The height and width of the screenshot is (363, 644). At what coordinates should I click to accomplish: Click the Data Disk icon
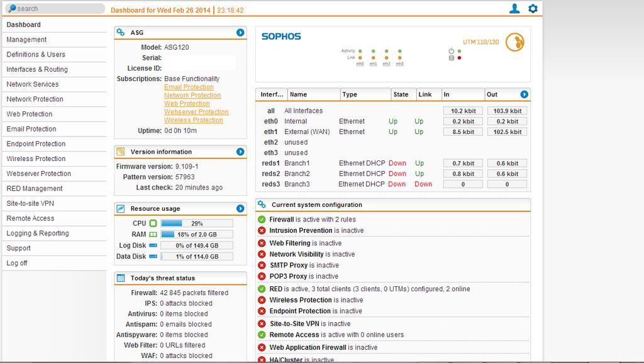click(153, 256)
